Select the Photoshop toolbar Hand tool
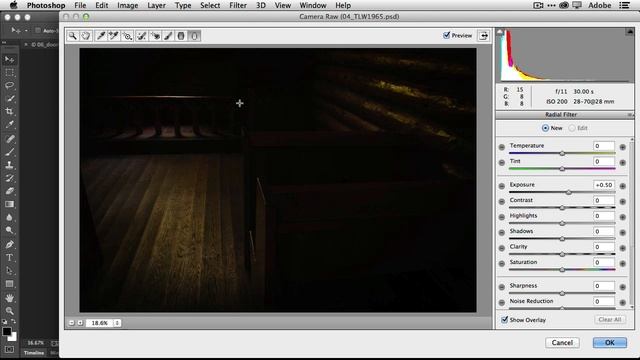This screenshot has height=360, width=640. (x=9, y=298)
